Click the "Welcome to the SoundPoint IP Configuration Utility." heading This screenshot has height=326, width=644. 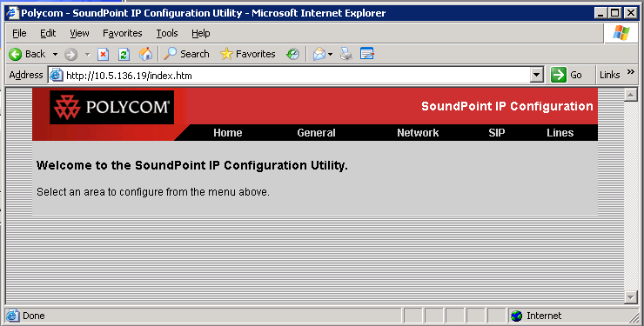(192, 166)
